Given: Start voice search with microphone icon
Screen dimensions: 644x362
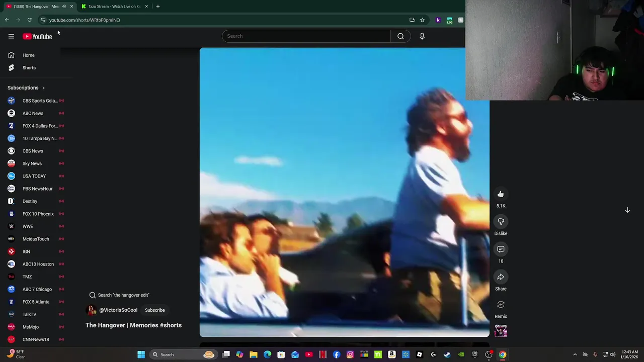Looking at the screenshot, I should point(422,36).
